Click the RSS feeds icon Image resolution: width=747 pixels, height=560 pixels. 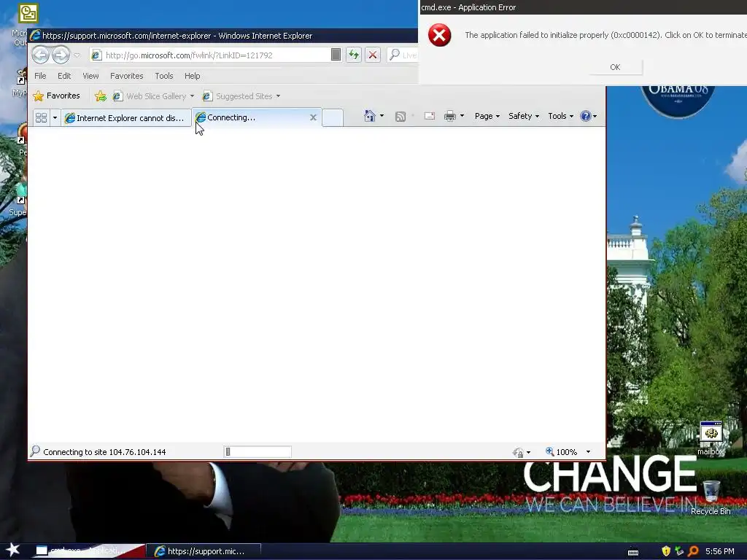[400, 117]
